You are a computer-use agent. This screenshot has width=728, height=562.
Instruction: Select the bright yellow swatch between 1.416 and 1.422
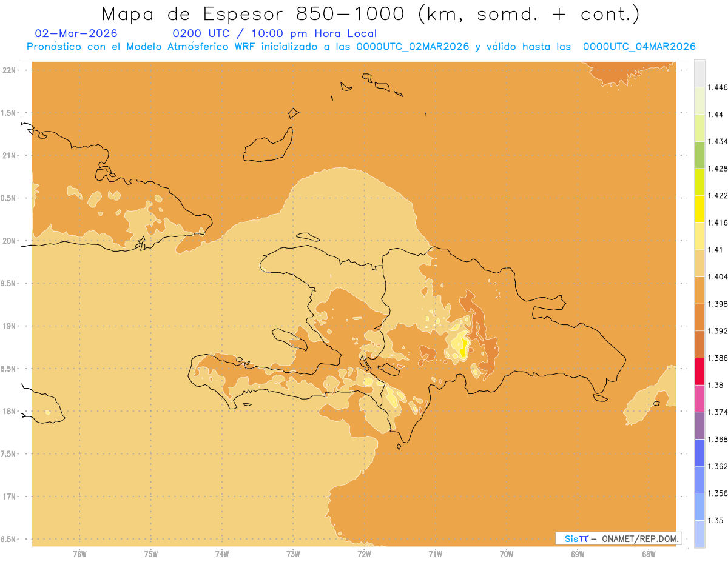coord(699,209)
